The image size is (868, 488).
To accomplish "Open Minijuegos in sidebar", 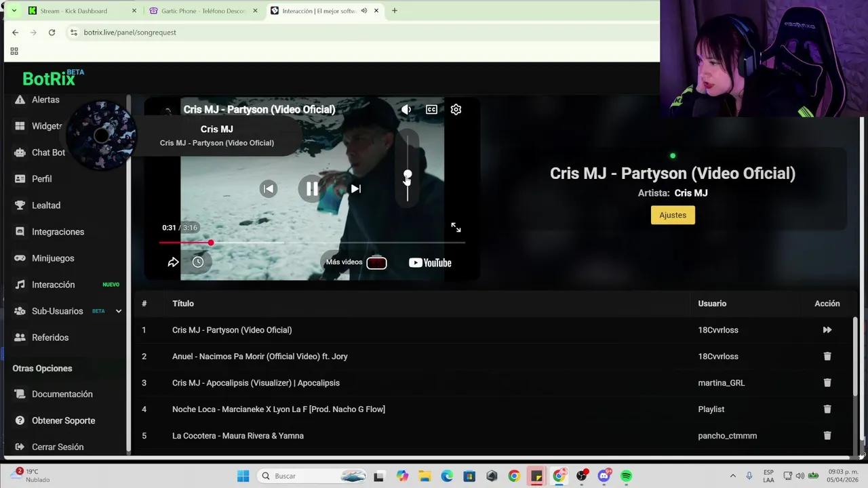I will pos(53,258).
